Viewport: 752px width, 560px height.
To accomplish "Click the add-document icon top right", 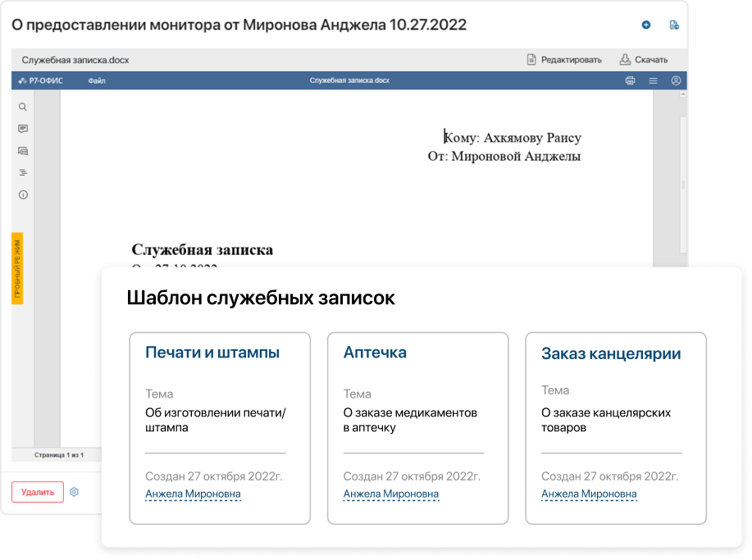I will tap(674, 25).
